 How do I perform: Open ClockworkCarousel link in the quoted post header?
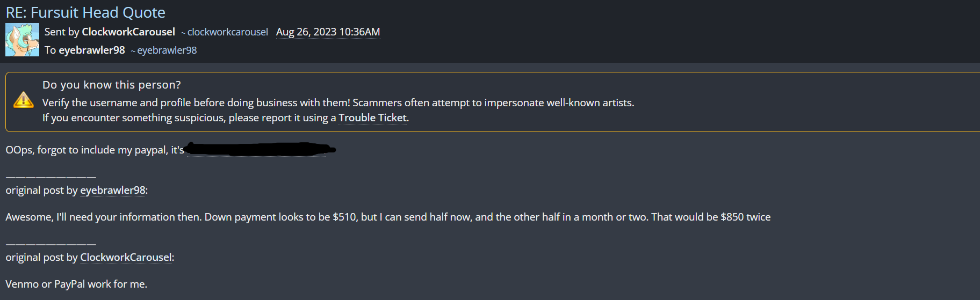coord(126,258)
